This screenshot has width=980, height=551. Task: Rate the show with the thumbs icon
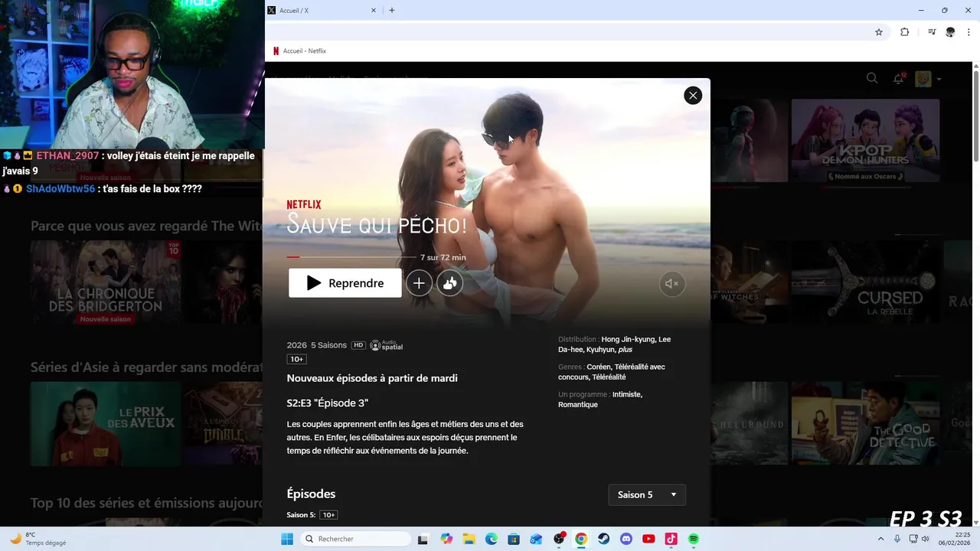click(449, 283)
